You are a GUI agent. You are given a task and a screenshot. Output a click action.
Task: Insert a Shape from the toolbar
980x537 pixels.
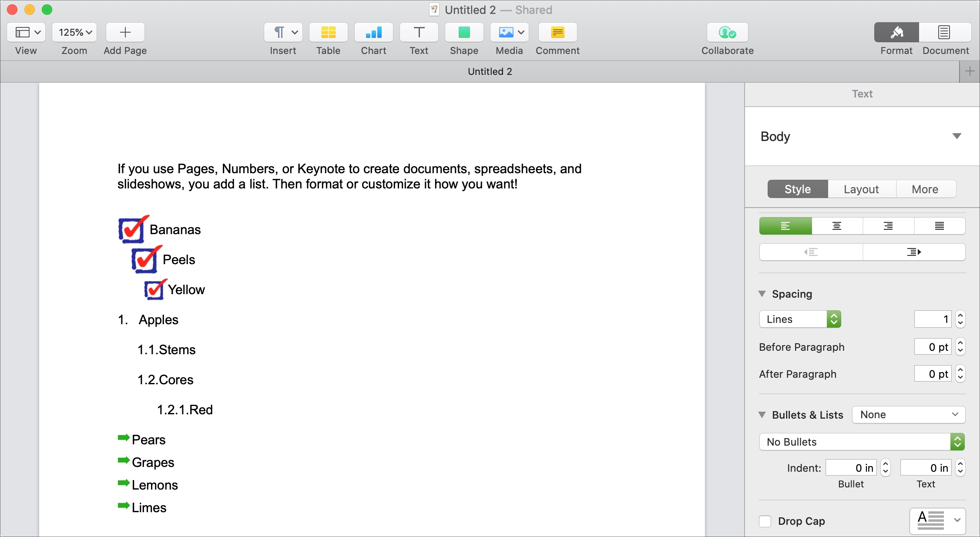pyautogui.click(x=464, y=32)
